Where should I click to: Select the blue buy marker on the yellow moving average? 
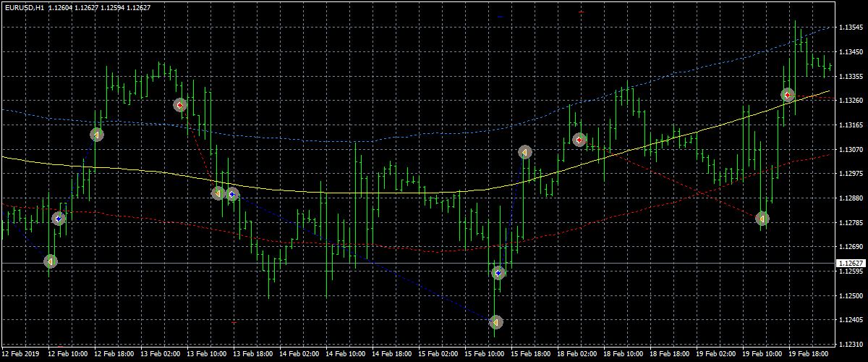point(231,193)
